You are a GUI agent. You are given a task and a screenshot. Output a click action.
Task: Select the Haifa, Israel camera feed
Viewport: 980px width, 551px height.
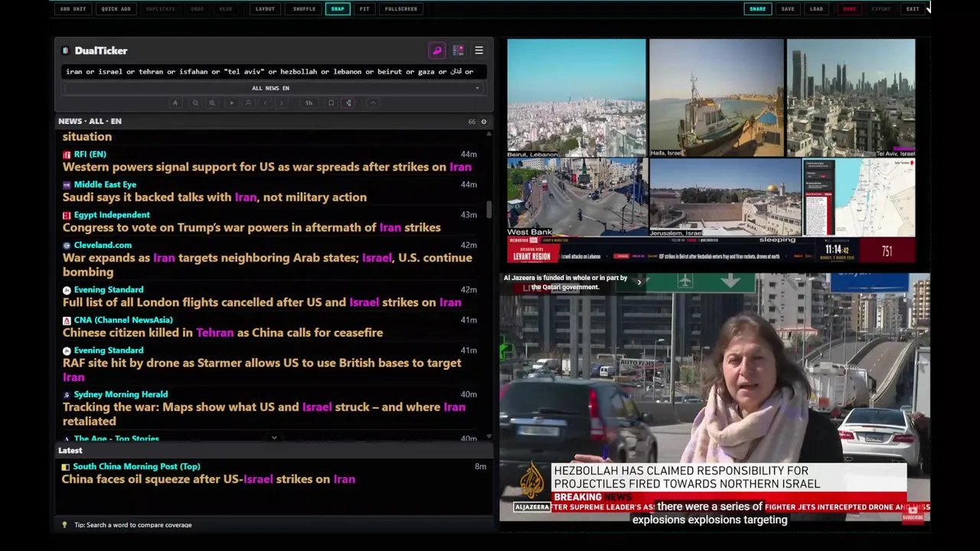(717, 98)
